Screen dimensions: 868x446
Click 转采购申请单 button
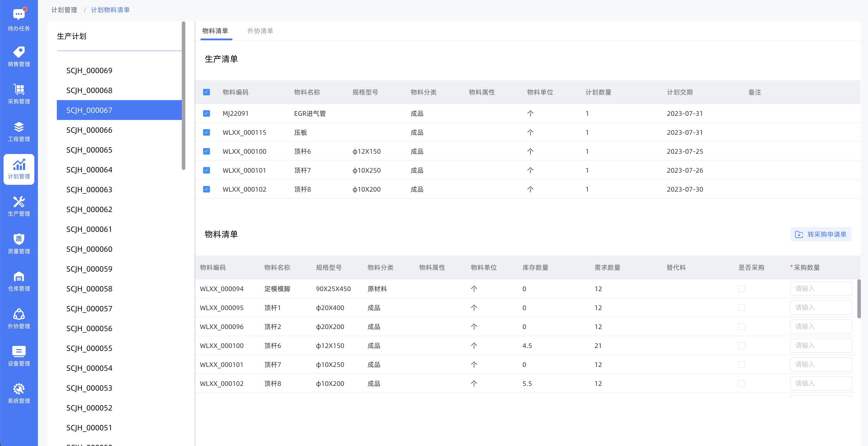click(821, 234)
